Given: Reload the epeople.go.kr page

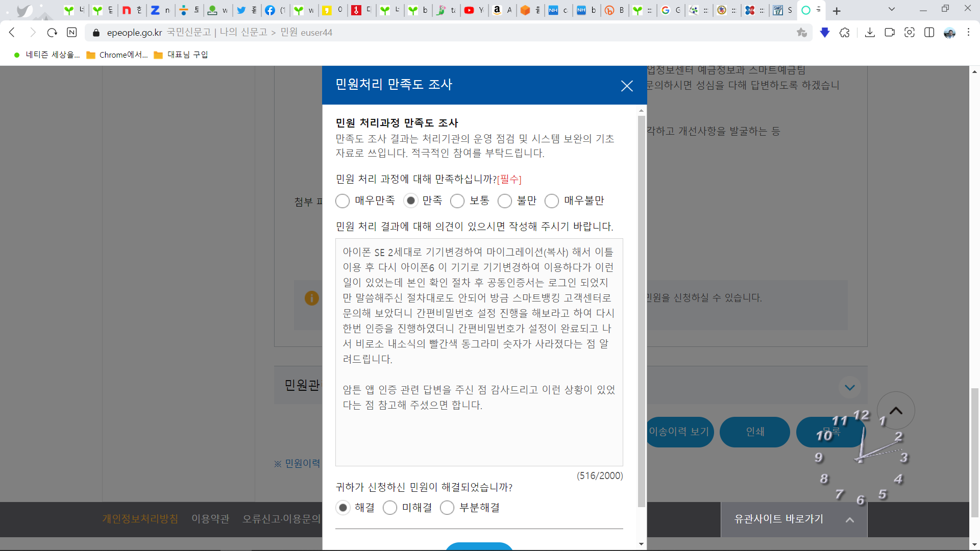Looking at the screenshot, I should [x=52, y=33].
